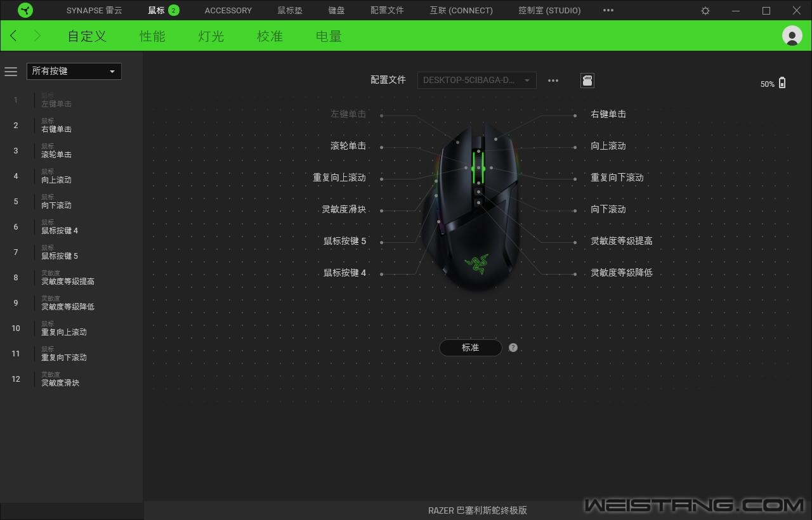This screenshot has width=812, height=520.
Task: Click 重复向下滚动 label beside mouse diagram
Action: pyautogui.click(x=617, y=178)
